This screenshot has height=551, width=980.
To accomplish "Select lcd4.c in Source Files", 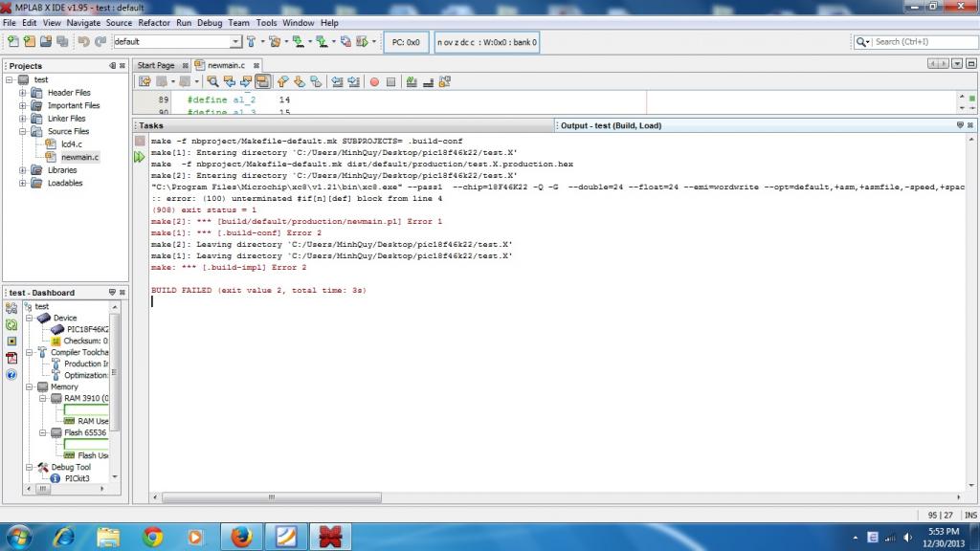I will click(73, 143).
